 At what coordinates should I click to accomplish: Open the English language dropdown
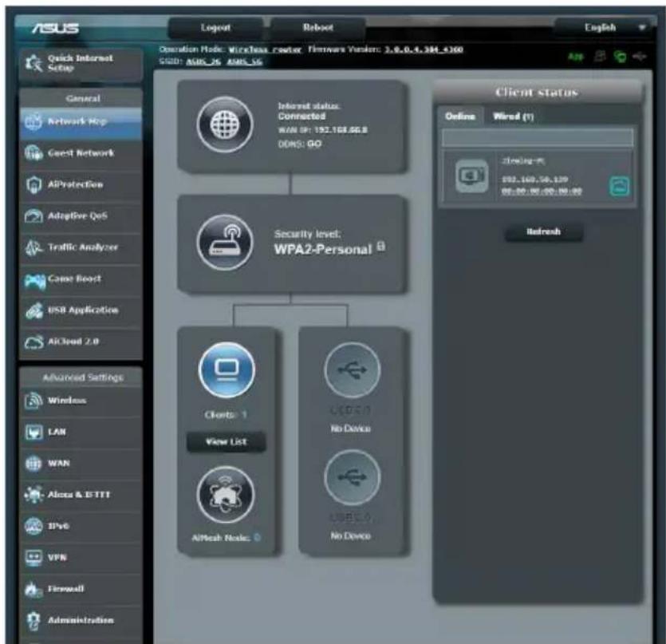[604, 28]
